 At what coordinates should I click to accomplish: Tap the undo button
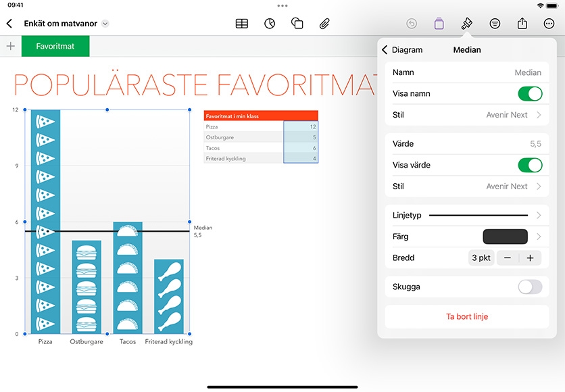click(412, 24)
